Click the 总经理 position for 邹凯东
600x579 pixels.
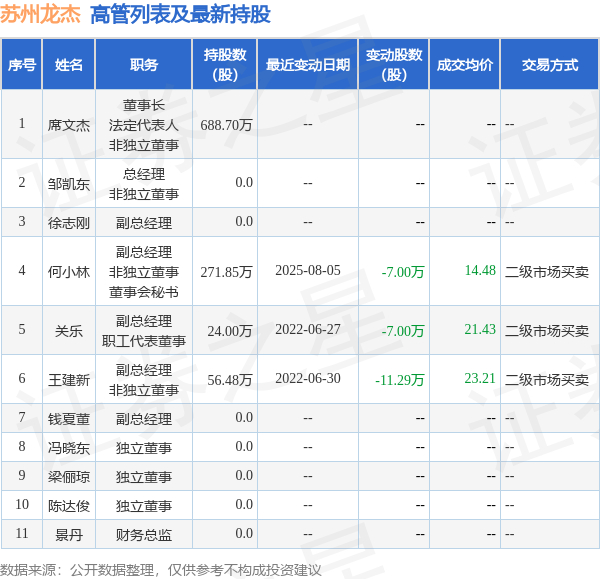pyautogui.click(x=144, y=174)
